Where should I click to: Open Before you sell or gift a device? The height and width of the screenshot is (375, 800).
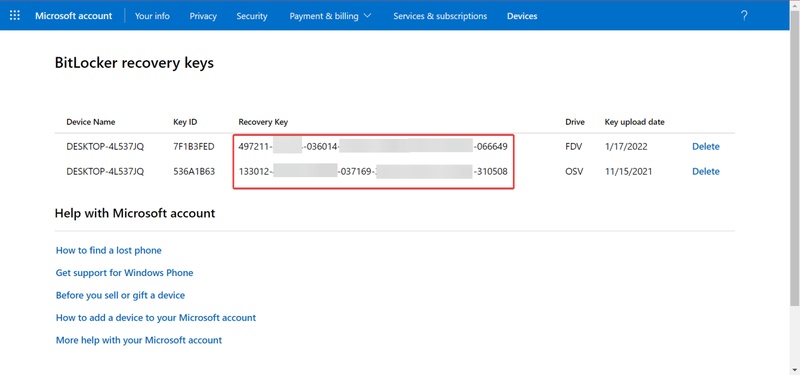click(x=120, y=295)
